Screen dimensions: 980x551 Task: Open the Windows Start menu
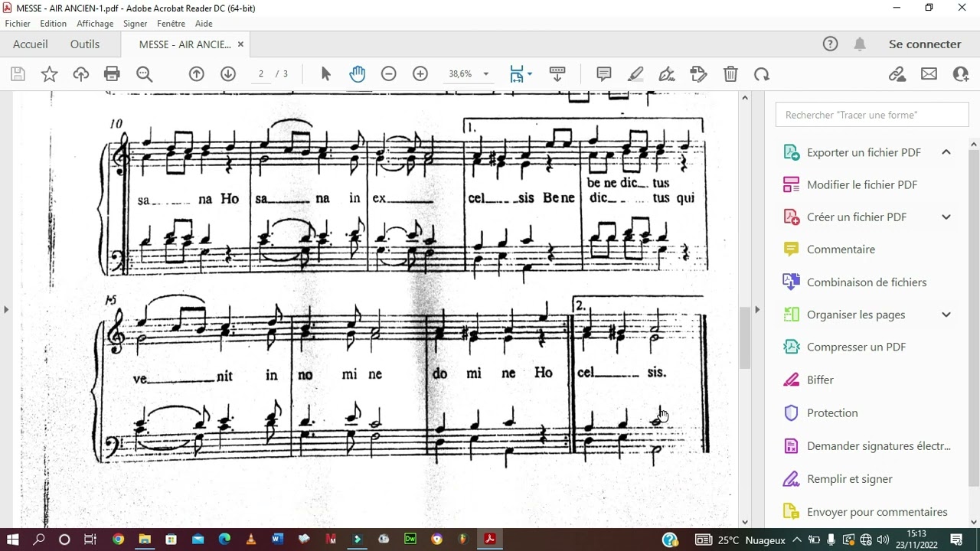(13, 540)
